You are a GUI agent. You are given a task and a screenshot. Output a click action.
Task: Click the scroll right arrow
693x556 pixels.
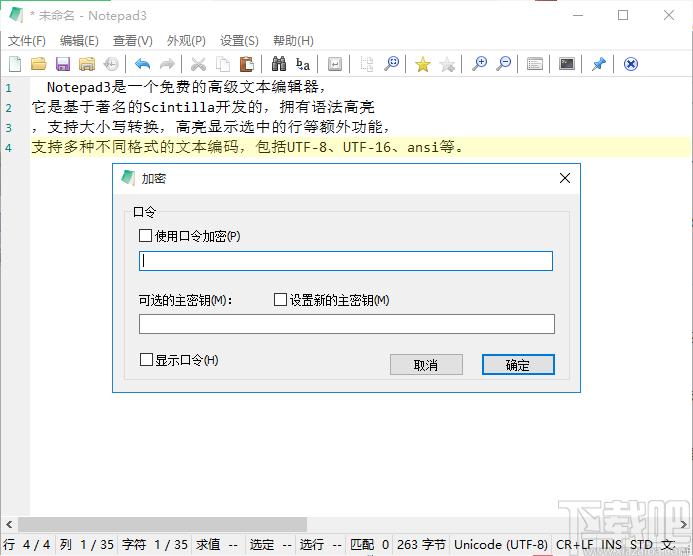(683, 525)
